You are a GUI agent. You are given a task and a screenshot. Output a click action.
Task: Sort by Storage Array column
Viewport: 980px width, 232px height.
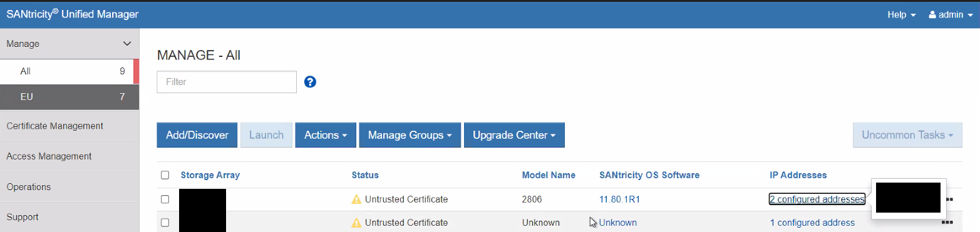point(210,175)
